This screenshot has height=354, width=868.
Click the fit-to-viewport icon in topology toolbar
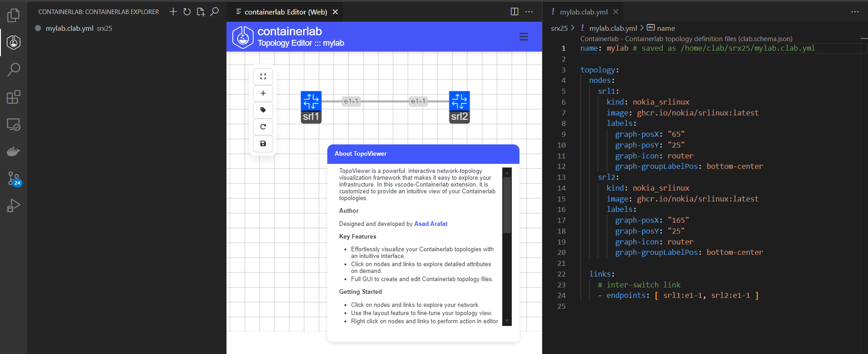[263, 77]
